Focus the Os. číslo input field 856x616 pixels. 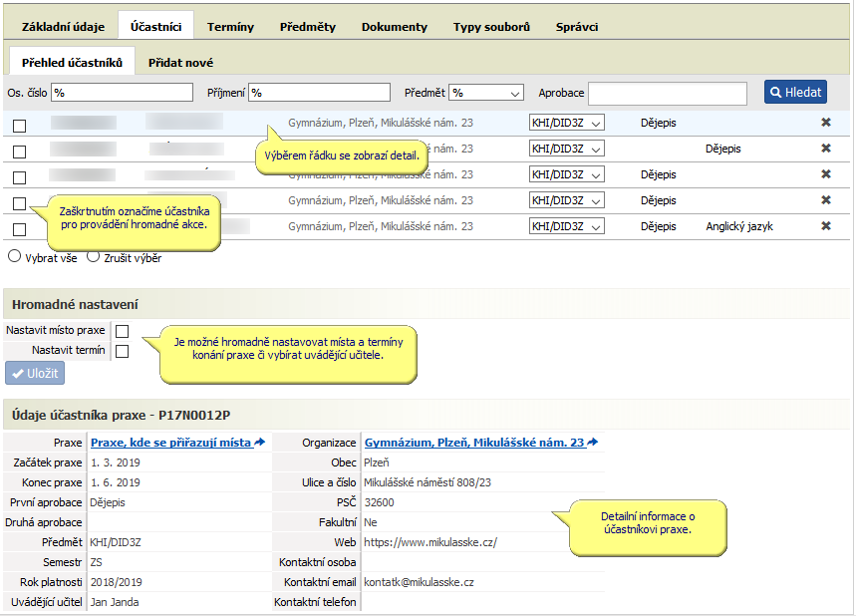(122, 93)
